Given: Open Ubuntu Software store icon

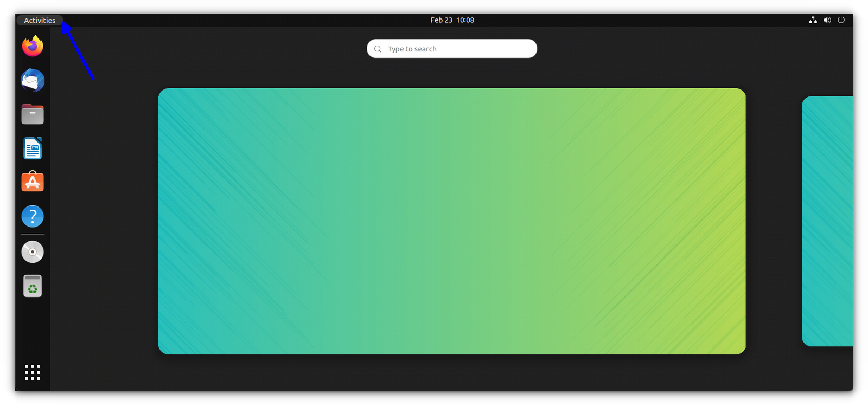Looking at the screenshot, I should 33,182.
